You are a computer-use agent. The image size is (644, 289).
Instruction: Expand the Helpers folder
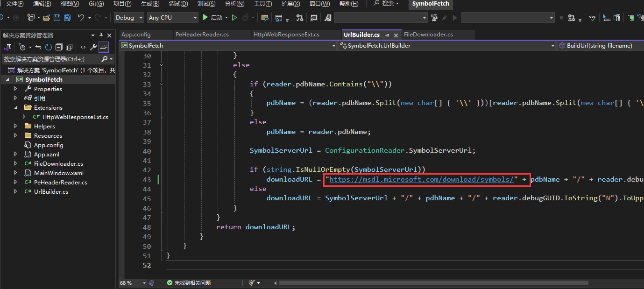point(16,126)
